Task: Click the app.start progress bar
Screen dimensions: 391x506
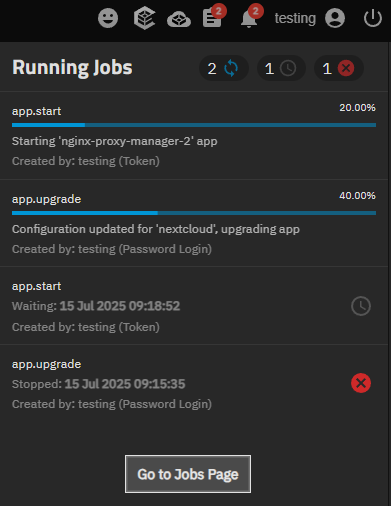Action: click(x=194, y=125)
